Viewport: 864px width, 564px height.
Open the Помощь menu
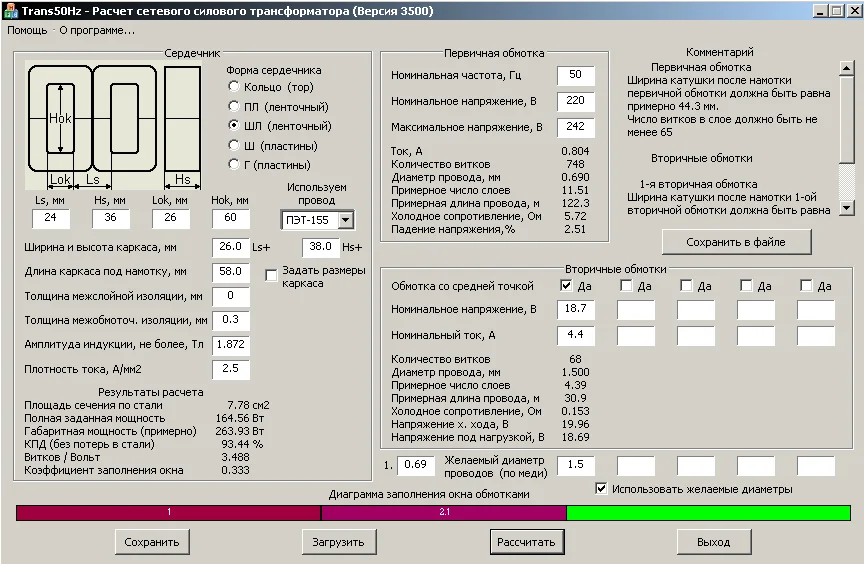click(x=27, y=30)
